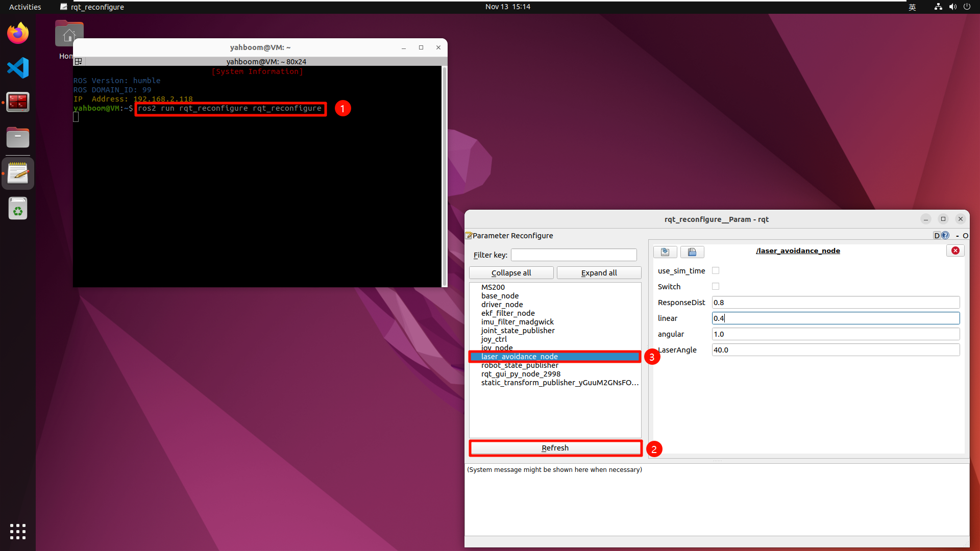This screenshot has width=980, height=551.
Task: Select joy_ctrl in the node list
Action: pos(555,339)
